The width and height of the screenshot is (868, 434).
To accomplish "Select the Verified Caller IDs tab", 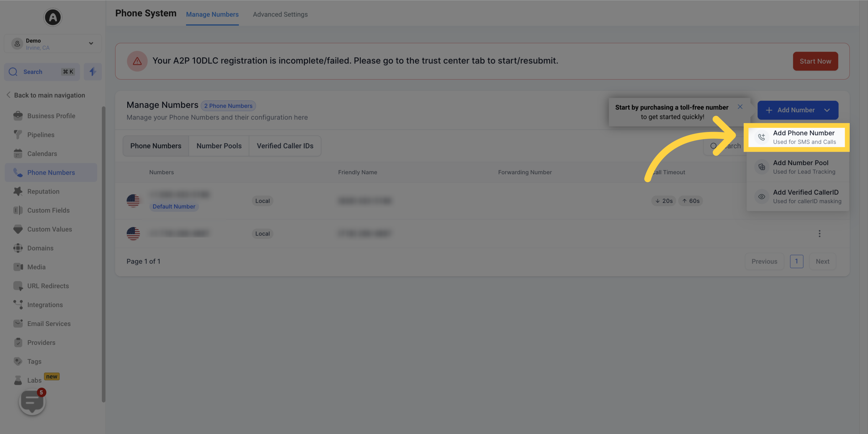I will (x=284, y=146).
